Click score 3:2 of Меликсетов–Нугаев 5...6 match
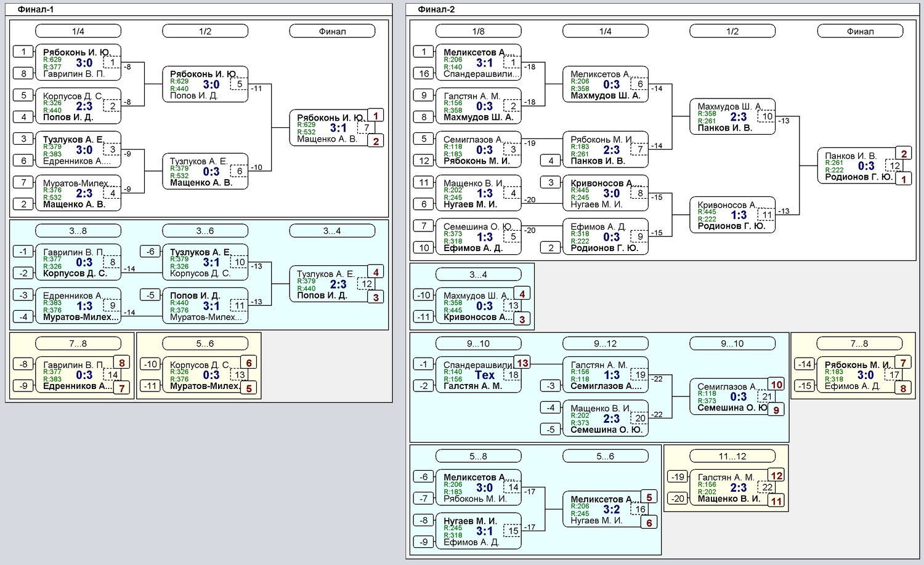The width and height of the screenshot is (924, 565). coord(612,510)
